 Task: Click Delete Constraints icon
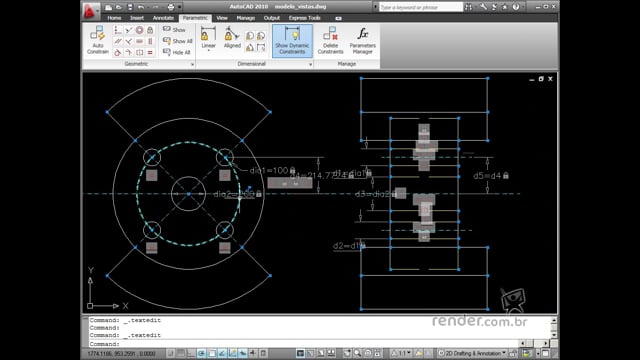pyautogui.click(x=330, y=40)
